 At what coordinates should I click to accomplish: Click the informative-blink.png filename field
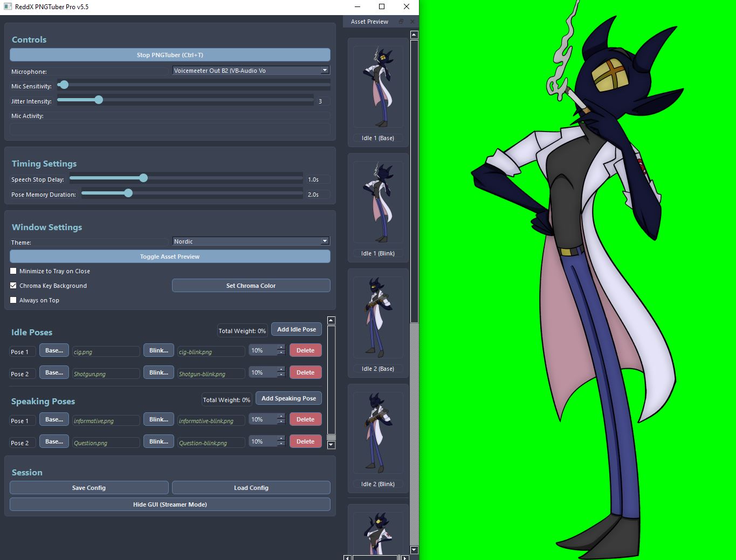pyautogui.click(x=211, y=421)
